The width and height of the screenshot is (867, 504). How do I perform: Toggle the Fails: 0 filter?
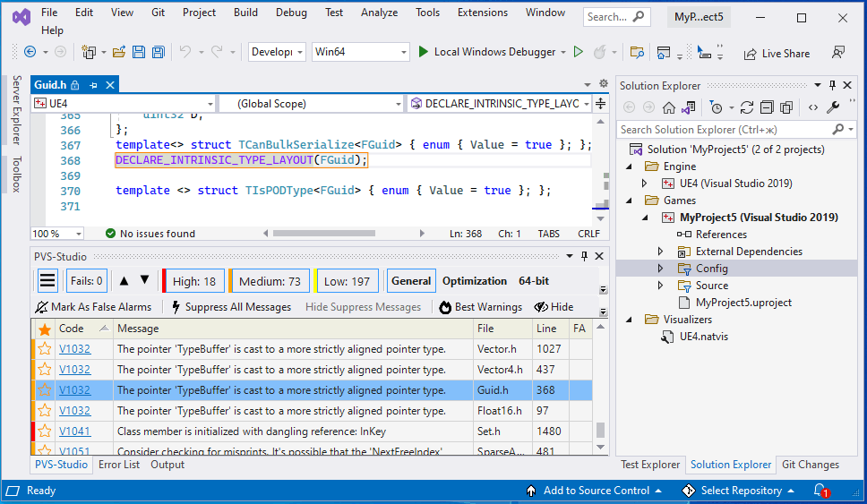86,281
